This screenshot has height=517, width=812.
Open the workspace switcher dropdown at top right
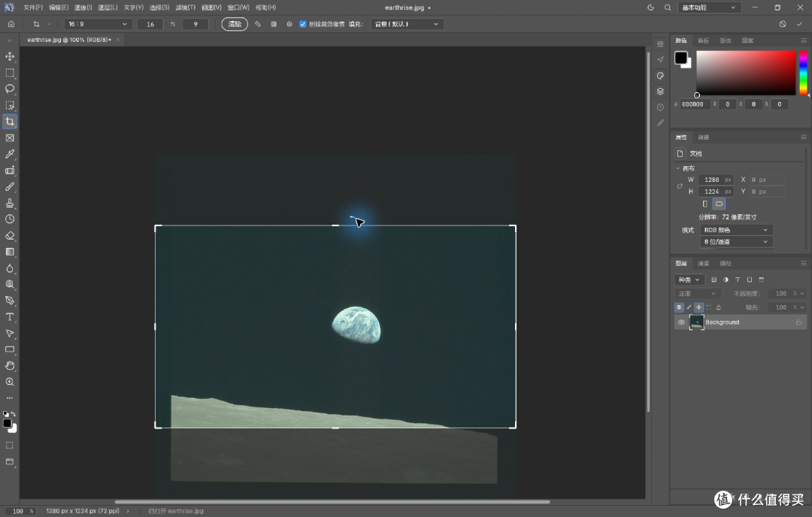(709, 8)
